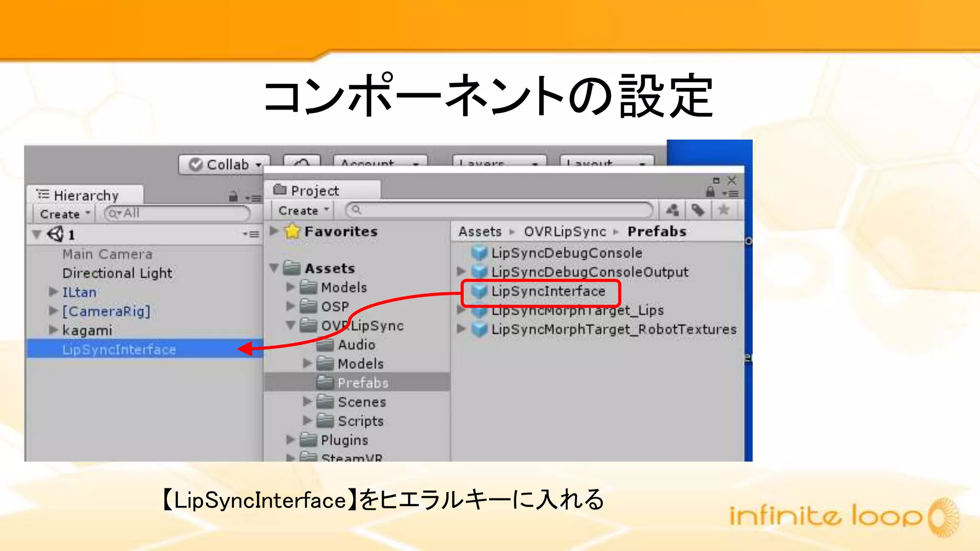This screenshot has height=551, width=980.
Task: Open the Hierarchy panel options menu
Action: click(x=253, y=198)
